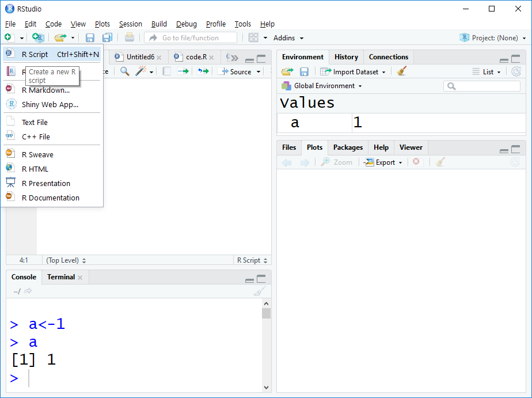Switch to the Connections tab

coord(389,57)
